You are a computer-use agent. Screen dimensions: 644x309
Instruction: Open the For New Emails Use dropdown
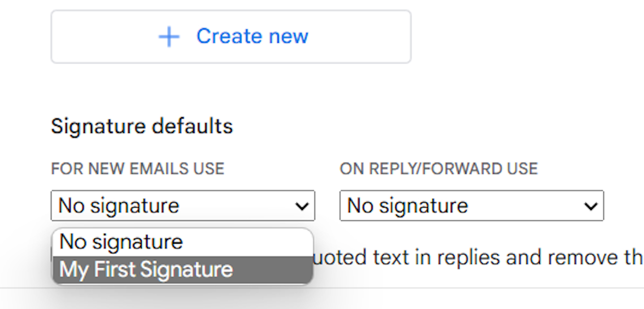pyautogui.click(x=182, y=206)
